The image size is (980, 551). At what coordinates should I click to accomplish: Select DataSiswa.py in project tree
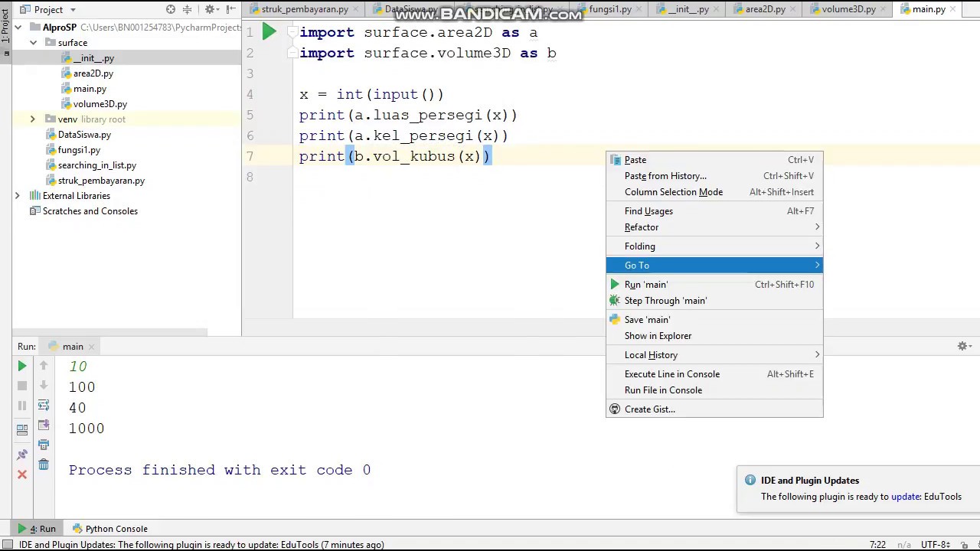click(84, 135)
